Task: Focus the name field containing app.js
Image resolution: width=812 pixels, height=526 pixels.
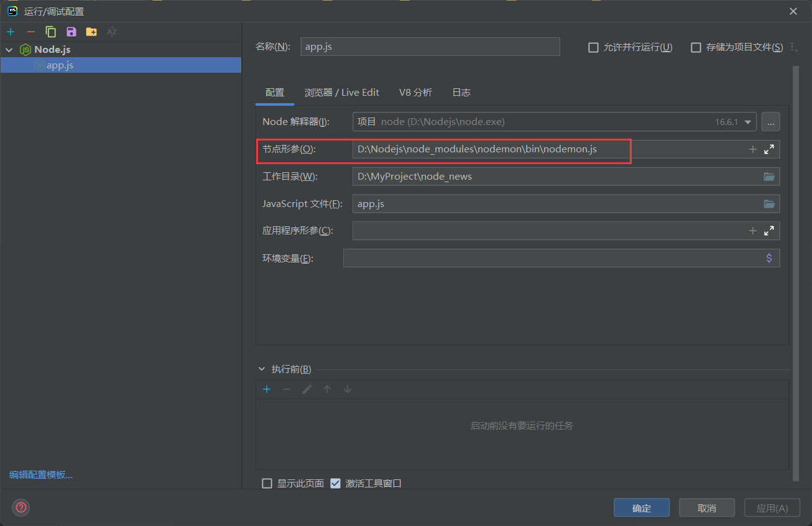Action: (x=430, y=47)
